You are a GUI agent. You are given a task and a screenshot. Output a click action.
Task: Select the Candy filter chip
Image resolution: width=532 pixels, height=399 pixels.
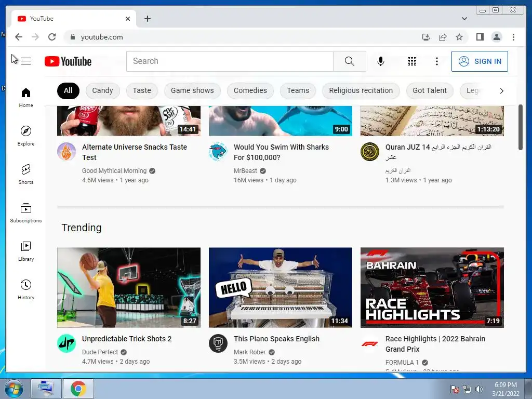tap(102, 90)
